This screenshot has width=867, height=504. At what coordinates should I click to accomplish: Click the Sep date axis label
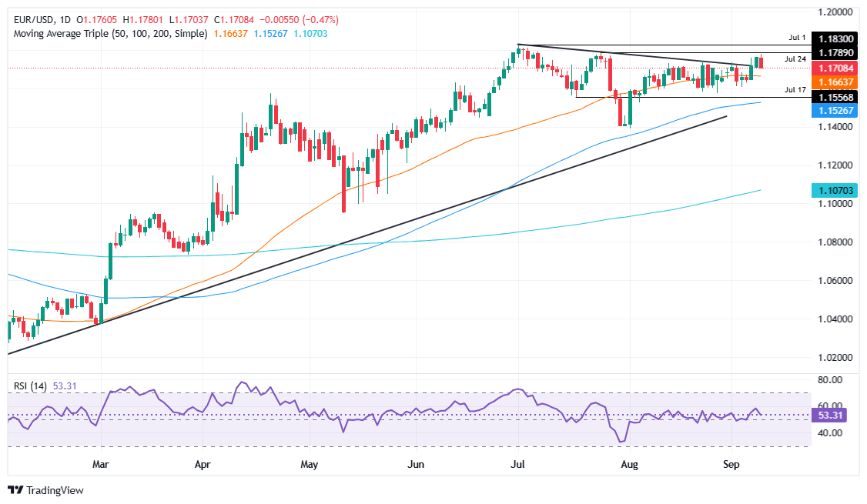pyautogui.click(x=731, y=464)
